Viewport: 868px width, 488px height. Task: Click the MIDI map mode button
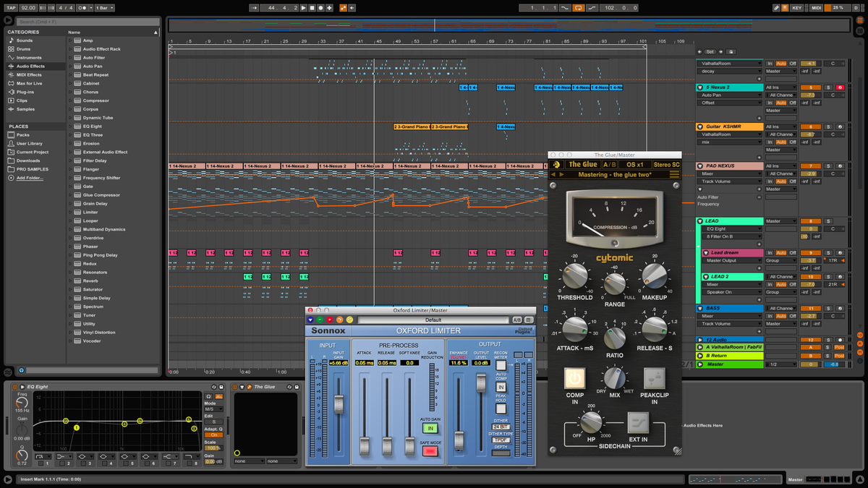(816, 7)
